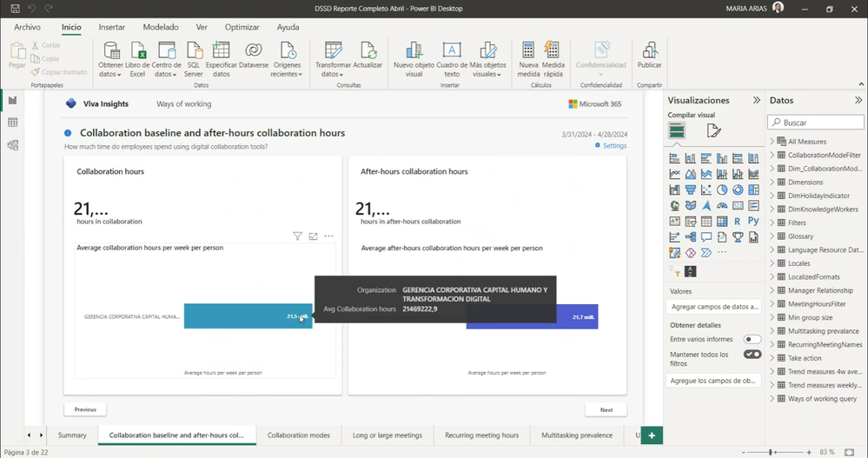Click the Previous button in the report
Viewport: 868px width, 458px height.
pos(85,410)
